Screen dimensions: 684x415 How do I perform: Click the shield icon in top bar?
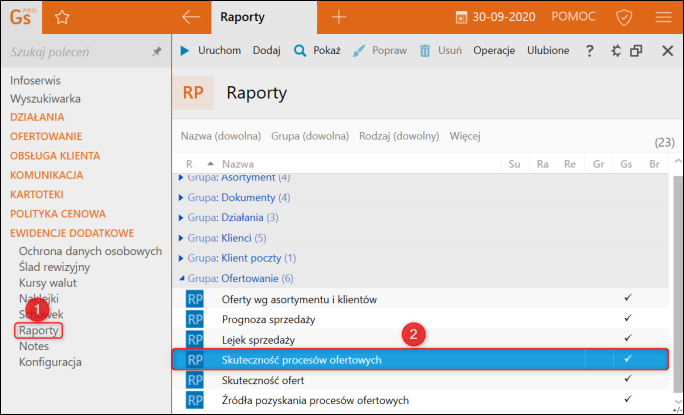click(x=624, y=17)
